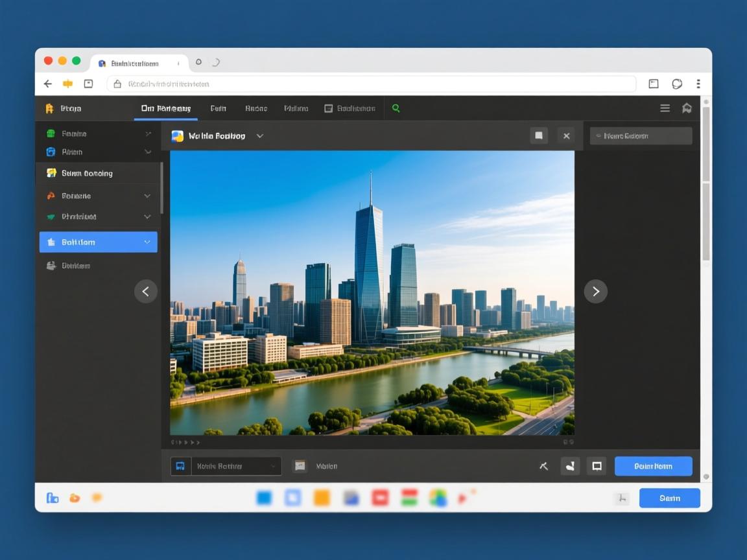This screenshot has height=560, width=747.
Task: Open the dropdown chevron beside the image title
Action: pos(260,136)
